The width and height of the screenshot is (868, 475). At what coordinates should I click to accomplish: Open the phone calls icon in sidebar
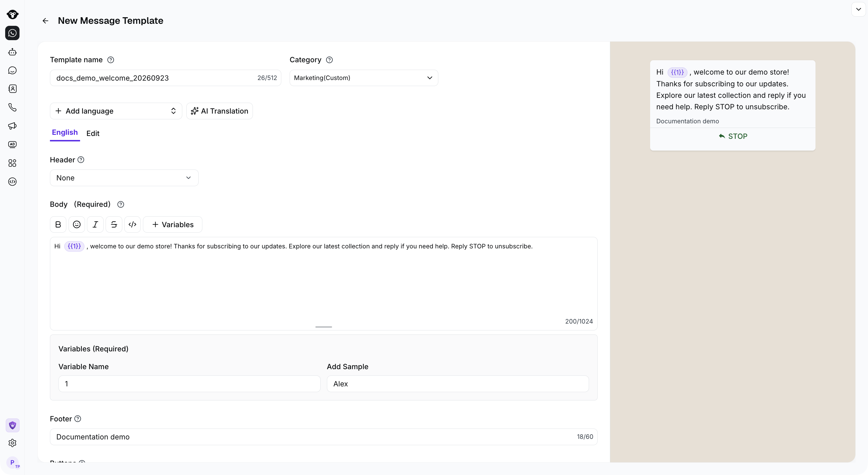(12, 107)
